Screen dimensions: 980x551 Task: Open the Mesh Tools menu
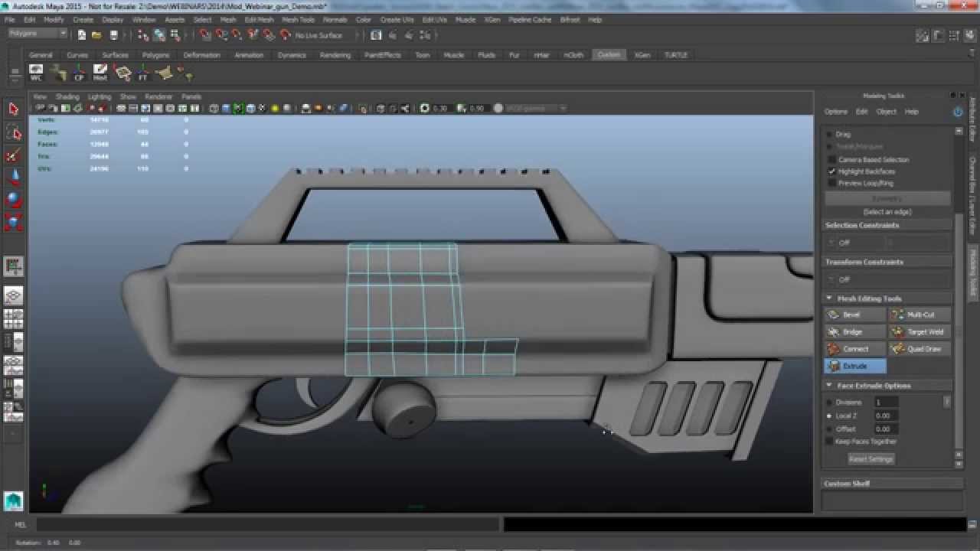click(298, 20)
